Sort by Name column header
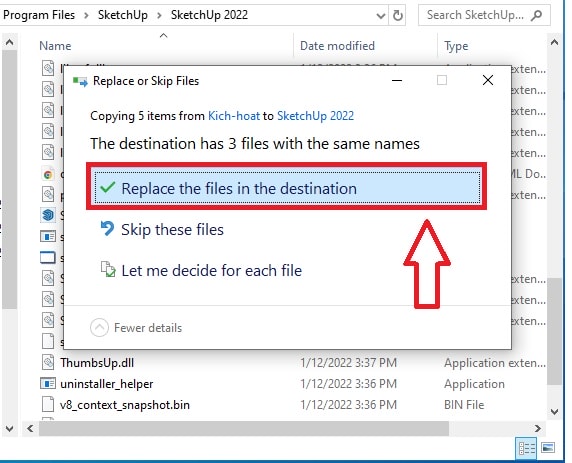The height and width of the screenshot is (463, 572). (55, 46)
